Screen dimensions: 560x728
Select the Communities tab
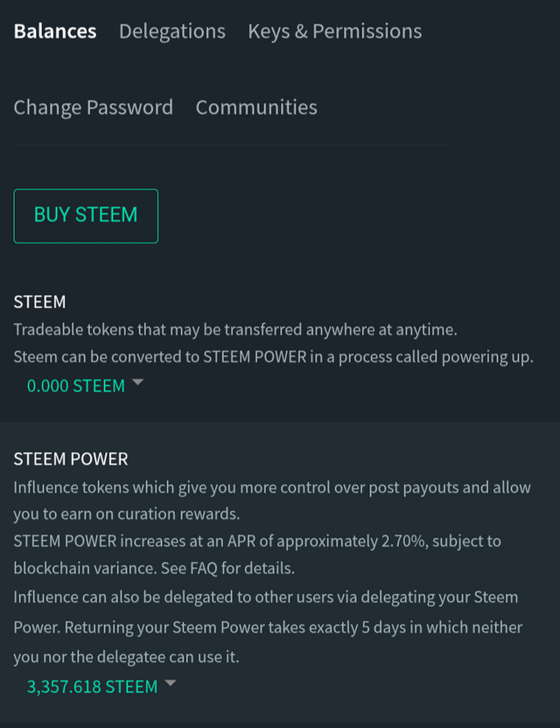coord(256,108)
